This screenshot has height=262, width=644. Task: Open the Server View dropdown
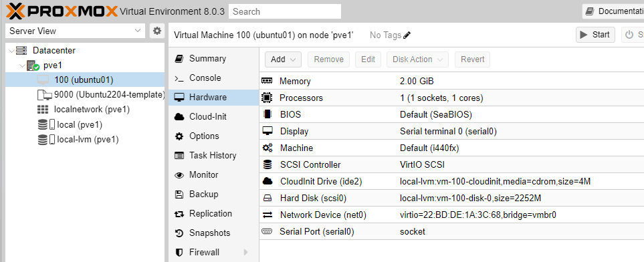pyautogui.click(x=75, y=31)
